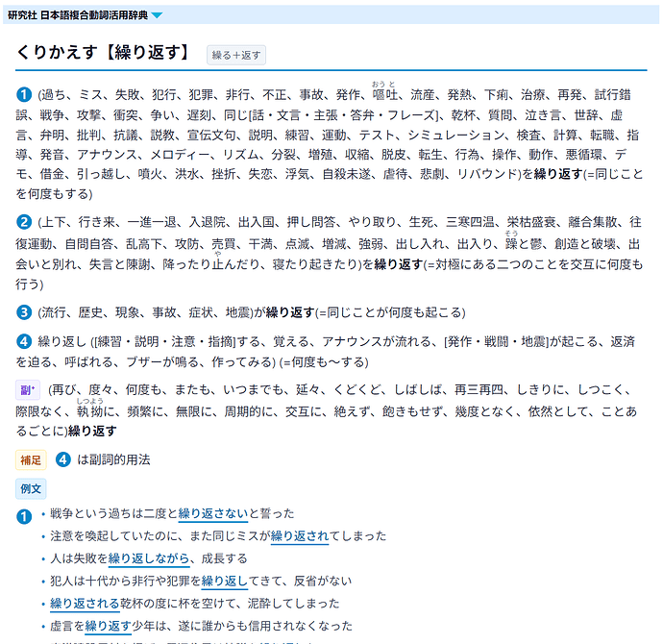Open 繰り返す link in 虚言 sentence
Screen dimensions: 663x644
[x=109, y=626]
